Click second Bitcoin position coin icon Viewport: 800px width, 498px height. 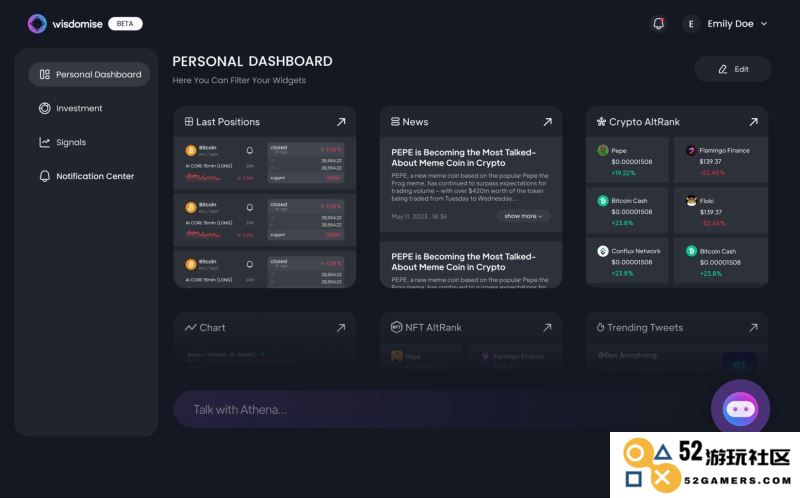pos(191,208)
